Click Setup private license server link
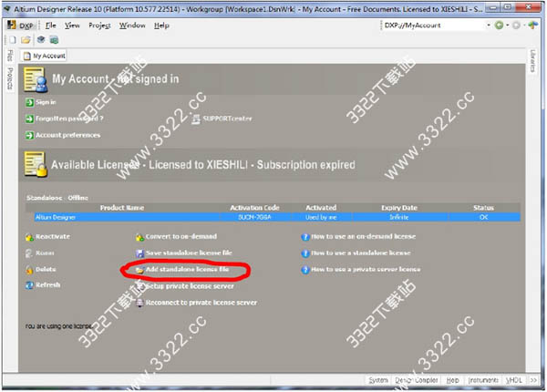 point(190,286)
